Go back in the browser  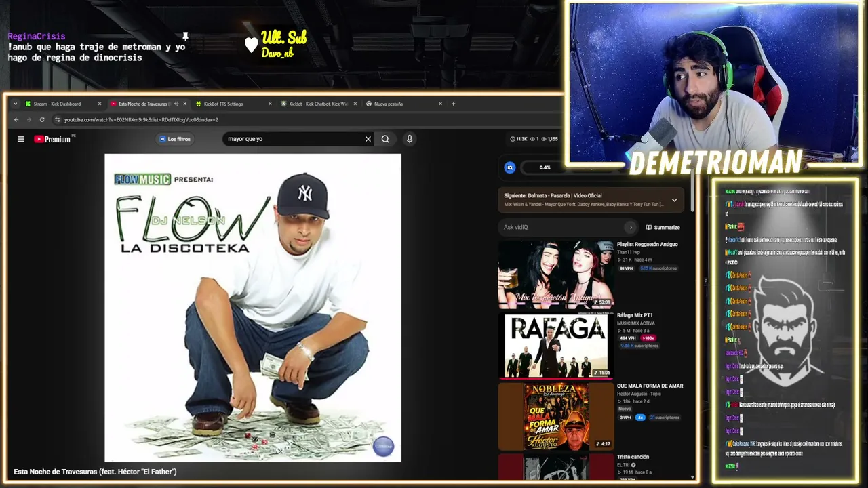16,120
